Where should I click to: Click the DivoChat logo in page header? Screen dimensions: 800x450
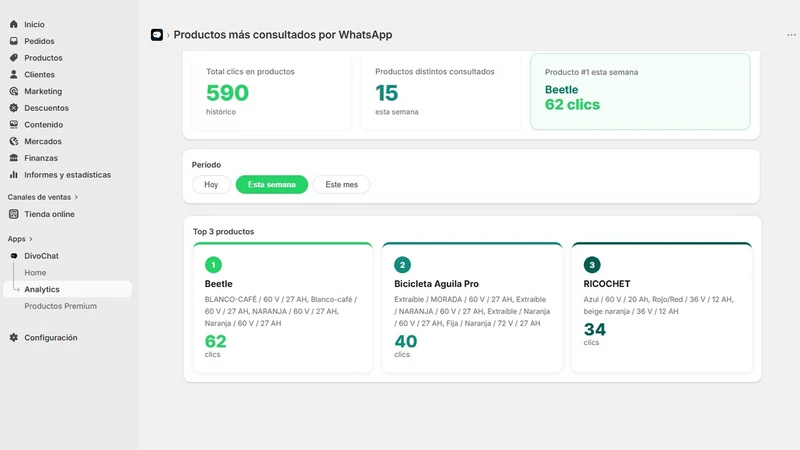(x=157, y=35)
